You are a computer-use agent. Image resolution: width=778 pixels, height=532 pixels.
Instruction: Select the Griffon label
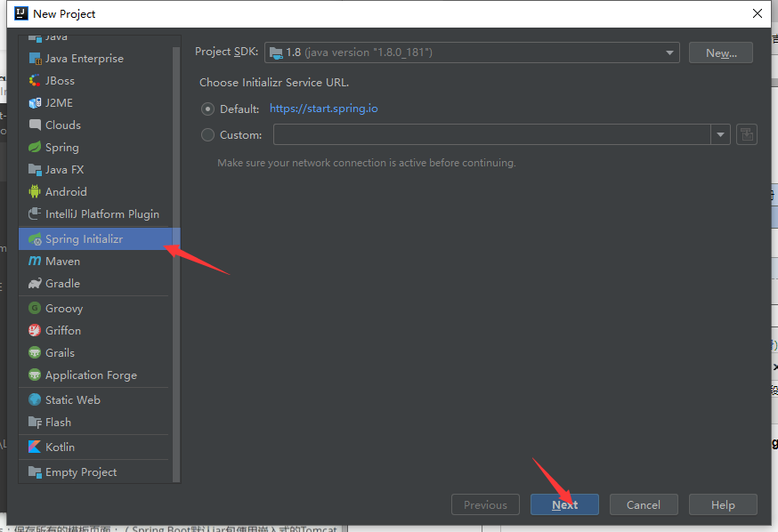[63, 331]
